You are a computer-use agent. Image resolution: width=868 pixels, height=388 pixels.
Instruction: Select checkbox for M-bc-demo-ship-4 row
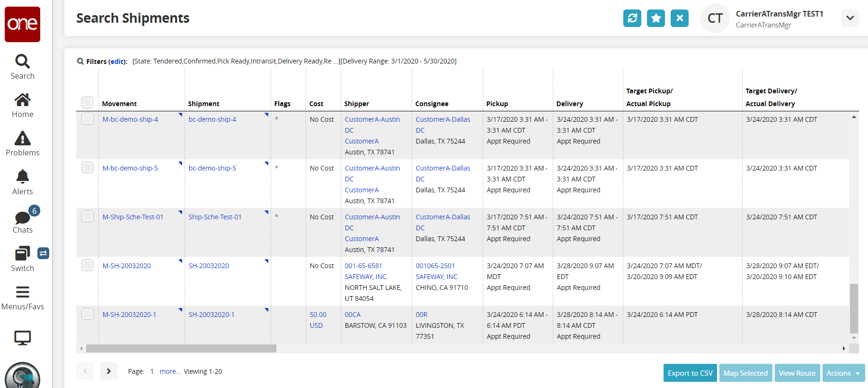tap(88, 119)
